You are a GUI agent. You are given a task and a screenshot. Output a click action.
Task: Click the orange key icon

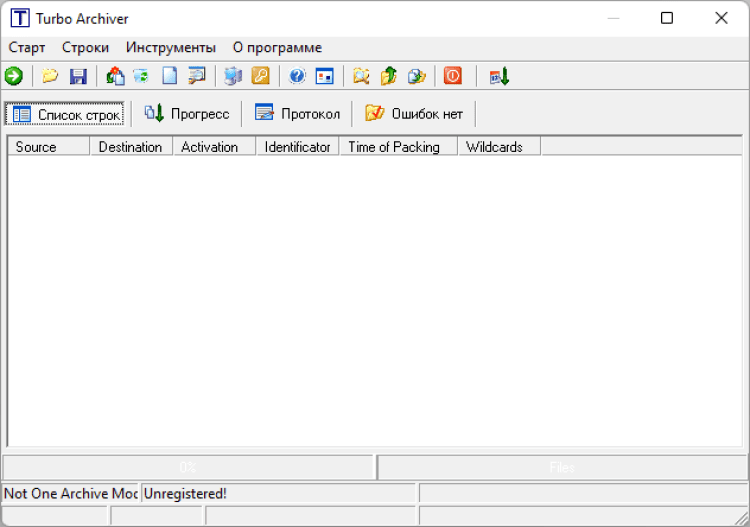(x=261, y=76)
